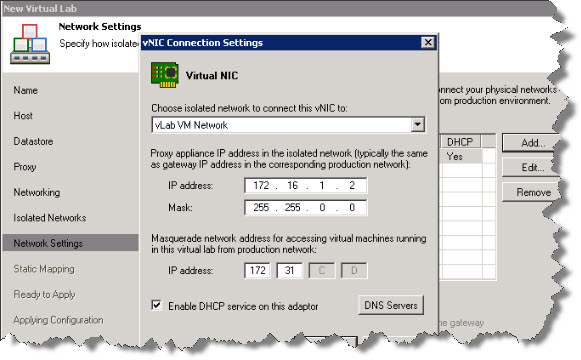Go to the Networking wizard step

pyautogui.click(x=37, y=192)
